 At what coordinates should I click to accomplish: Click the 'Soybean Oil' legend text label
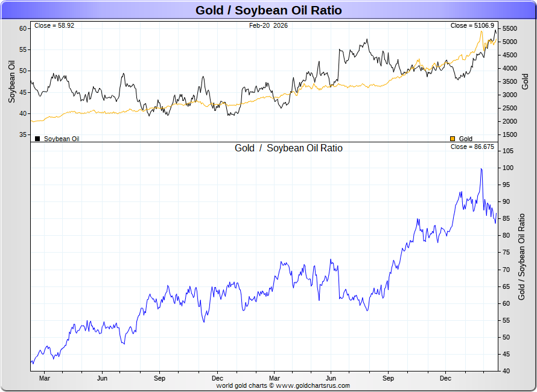(62, 139)
